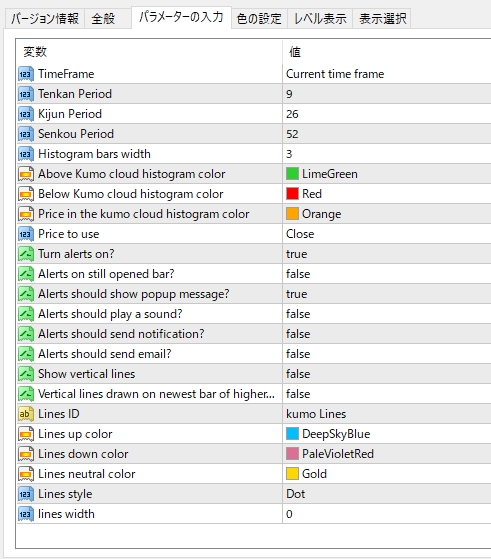This screenshot has width=491, height=559.
Task: Click Alerts should play a sound icon
Action: coord(26,314)
